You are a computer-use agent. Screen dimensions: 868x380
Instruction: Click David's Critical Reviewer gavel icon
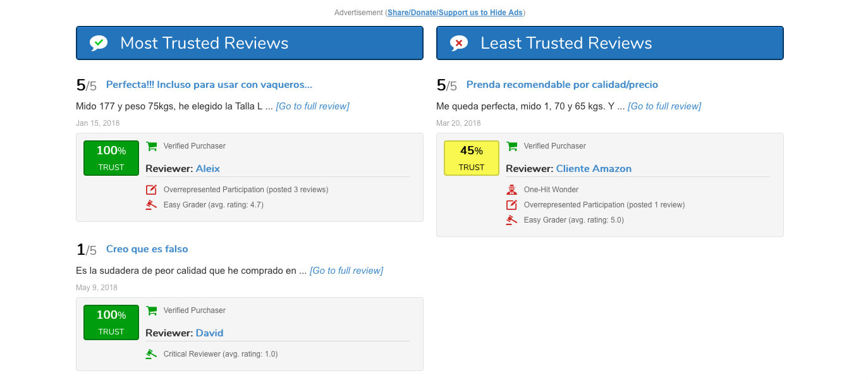coord(152,354)
